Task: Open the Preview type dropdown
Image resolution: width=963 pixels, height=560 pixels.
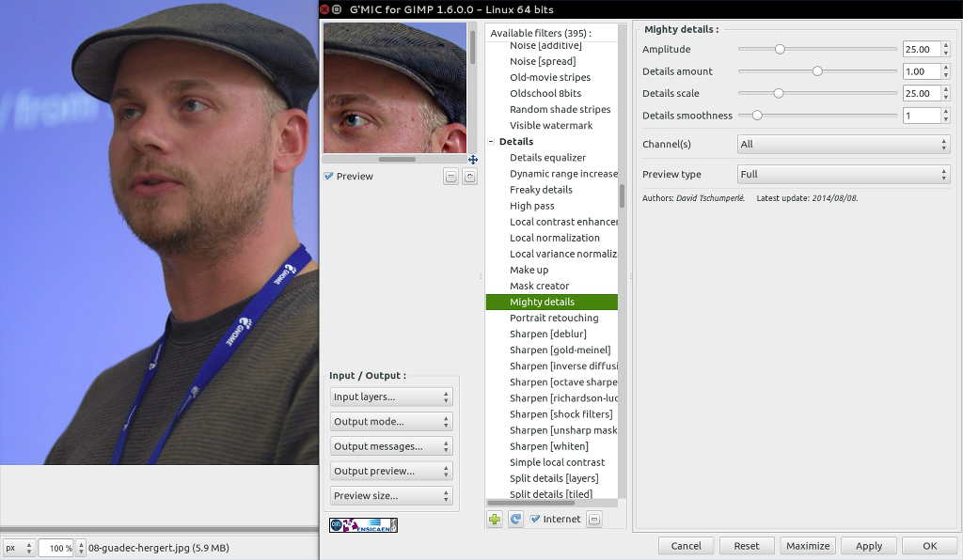Action: [843, 175]
